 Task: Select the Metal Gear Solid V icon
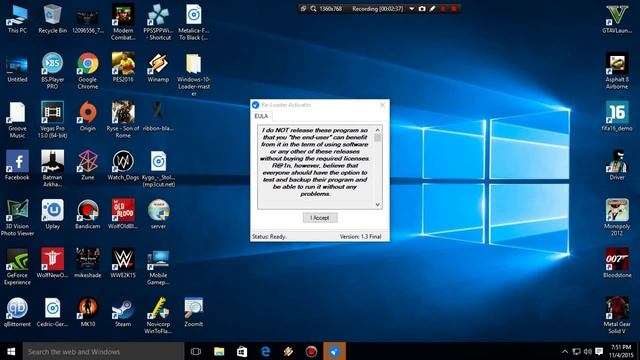coord(617,316)
